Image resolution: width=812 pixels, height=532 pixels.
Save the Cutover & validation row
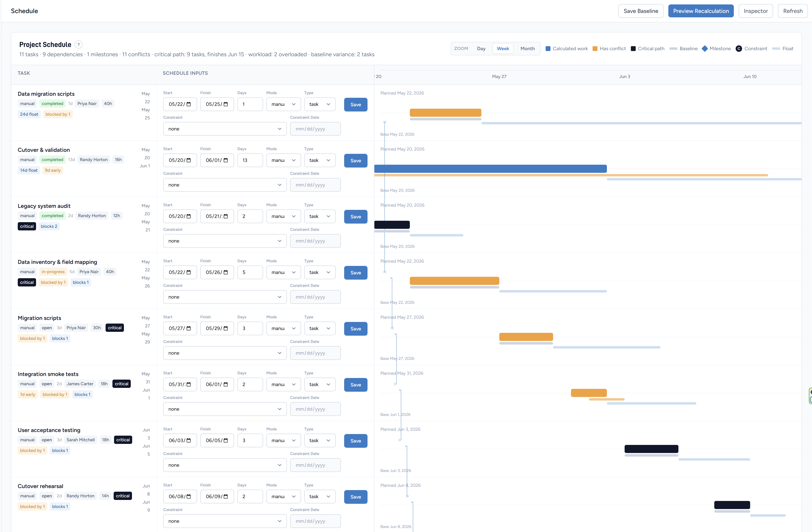355,161
